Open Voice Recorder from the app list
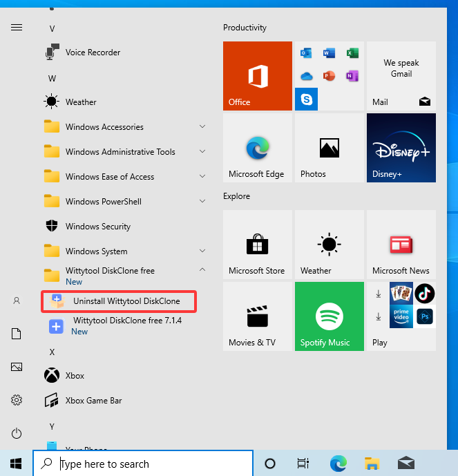Viewport: 458px width, 476px height. coord(124,53)
